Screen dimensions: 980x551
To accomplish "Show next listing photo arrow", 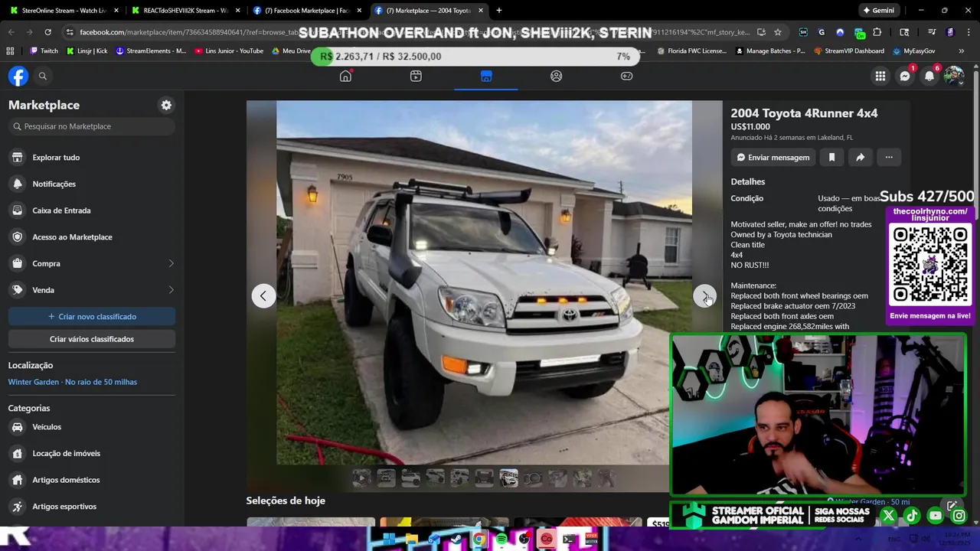I will point(704,296).
